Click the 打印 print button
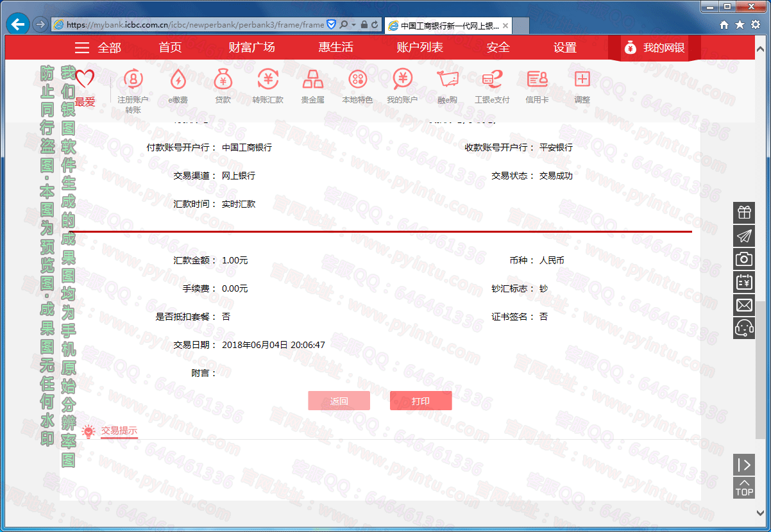Viewport: 771px width, 532px height. (x=421, y=401)
